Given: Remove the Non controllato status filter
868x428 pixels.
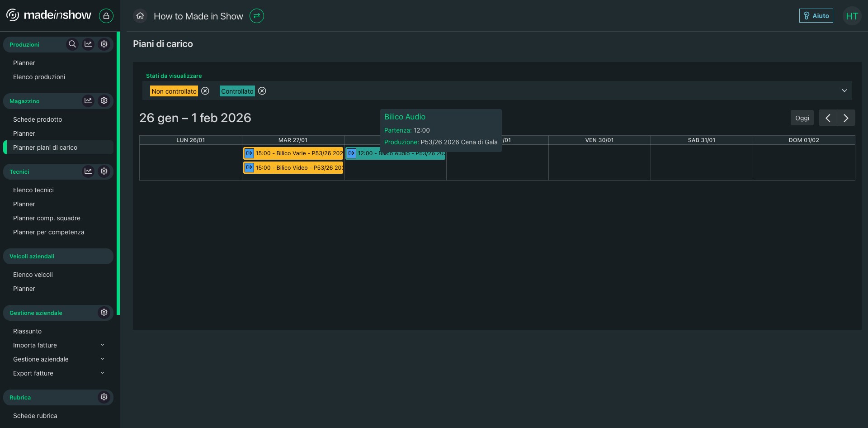Looking at the screenshot, I should (205, 91).
